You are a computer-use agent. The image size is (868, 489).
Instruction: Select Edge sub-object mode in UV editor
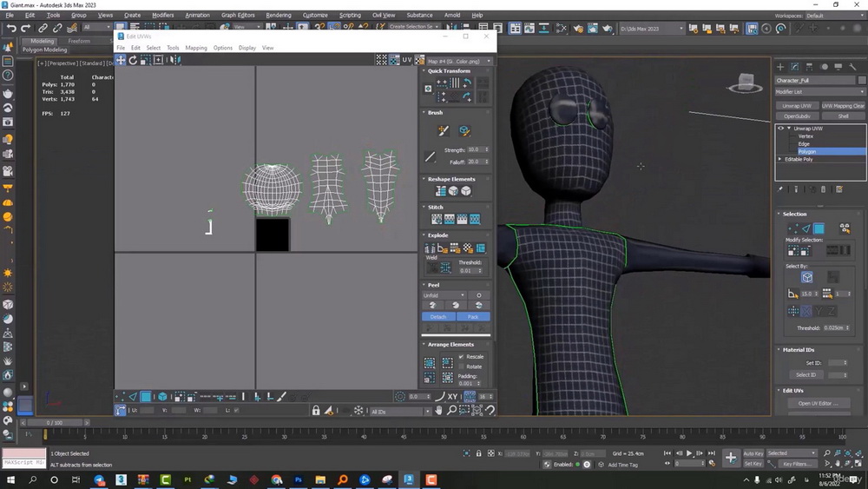pos(133,397)
